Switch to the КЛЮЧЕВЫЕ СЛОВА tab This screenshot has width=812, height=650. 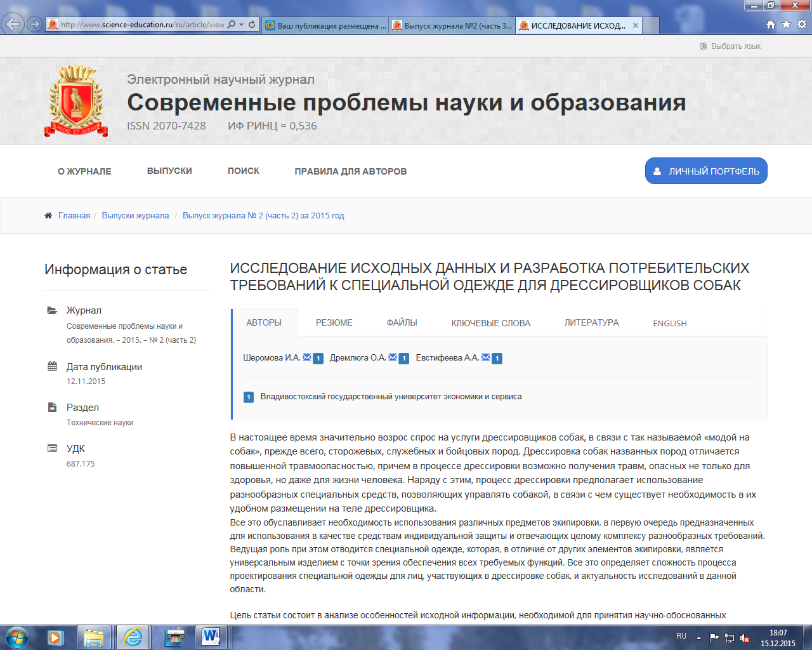[490, 323]
